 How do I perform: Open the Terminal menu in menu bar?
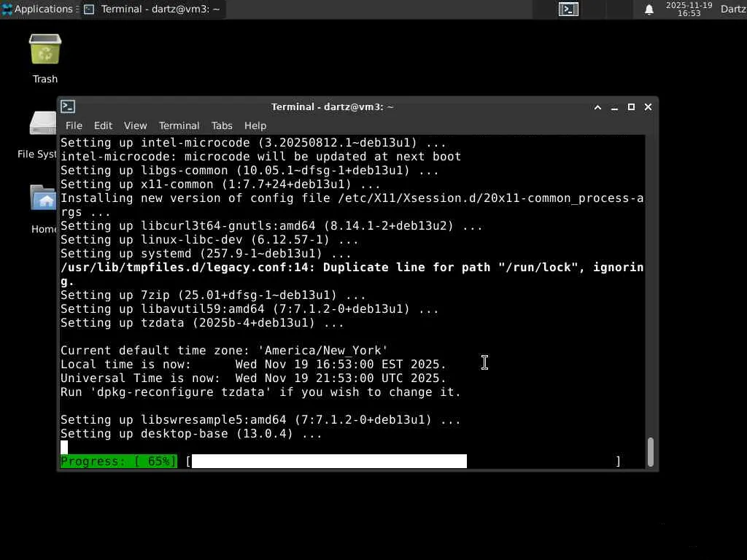pyautogui.click(x=179, y=125)
